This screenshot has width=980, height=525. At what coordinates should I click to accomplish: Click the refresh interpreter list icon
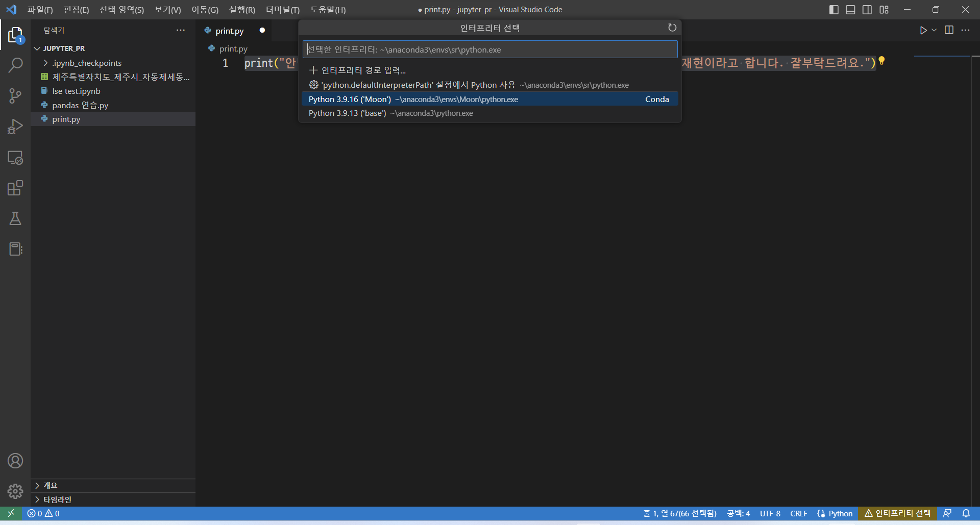tap(672, 28)
